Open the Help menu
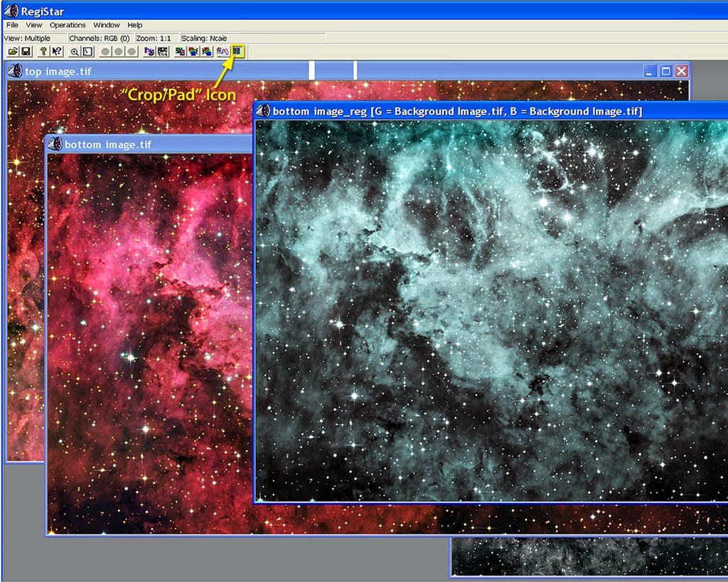728x582 pixels. [x=134, y=25]
